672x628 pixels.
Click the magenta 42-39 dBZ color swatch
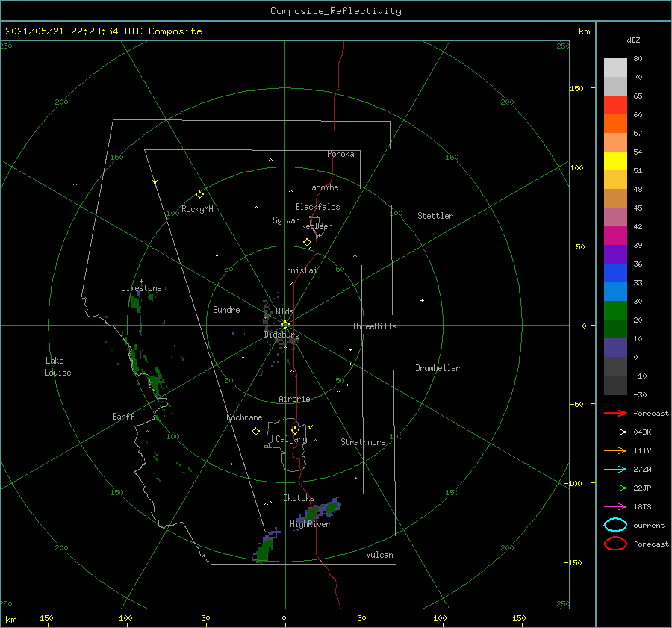(615, 236)
